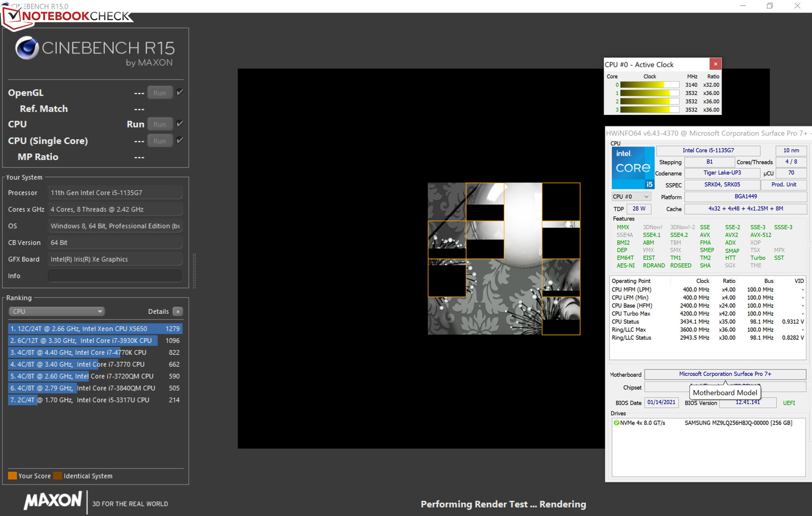Viewport: 812px width, 516px height.
Task: Toggle the OpenGL test checkbox
Action: (180, 92)
